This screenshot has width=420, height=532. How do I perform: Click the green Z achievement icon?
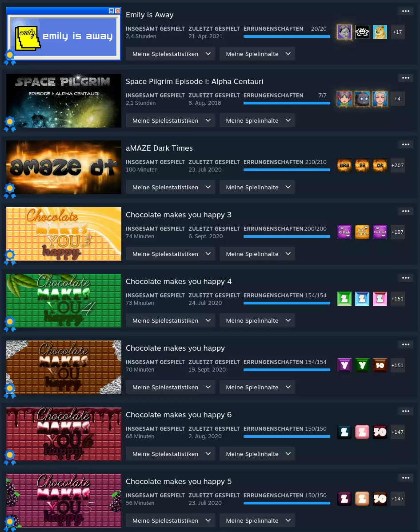point(344,299)
